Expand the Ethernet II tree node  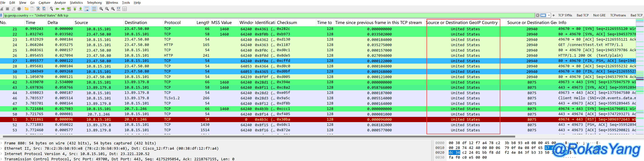(x=2, y=148)
